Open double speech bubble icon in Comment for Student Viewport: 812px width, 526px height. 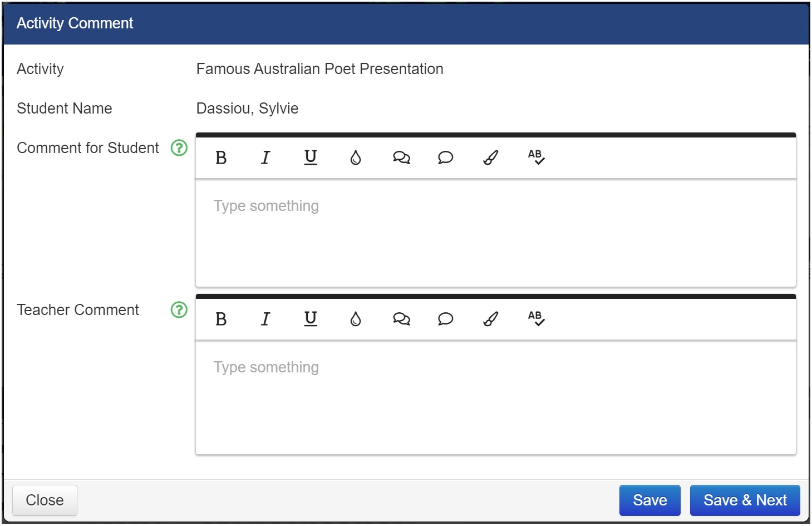[x=401, y=158]
